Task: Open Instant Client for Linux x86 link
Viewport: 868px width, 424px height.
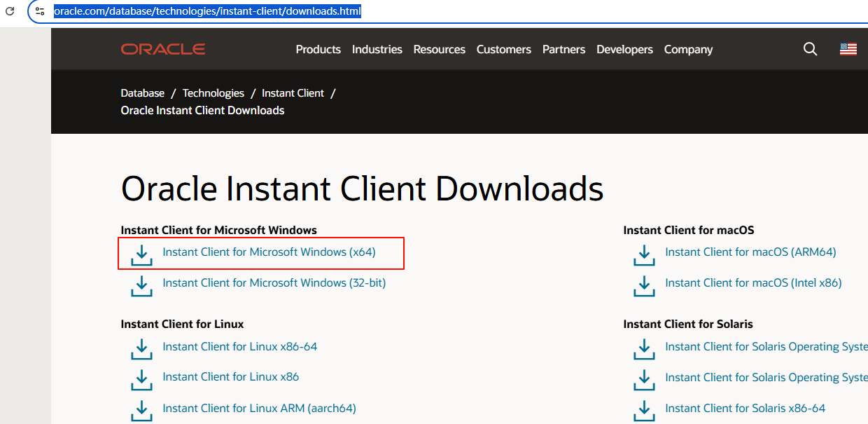Action: pos(231,377)
